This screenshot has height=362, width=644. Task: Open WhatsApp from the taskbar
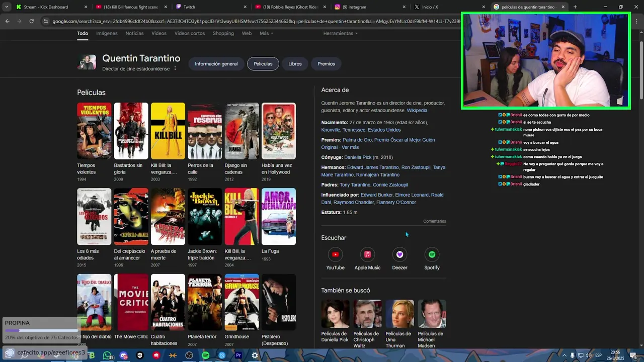(x=107, y=355)
